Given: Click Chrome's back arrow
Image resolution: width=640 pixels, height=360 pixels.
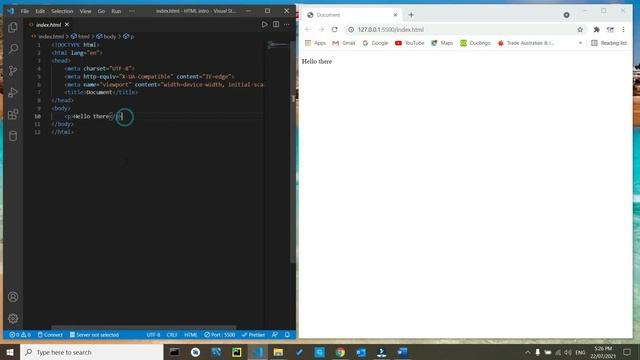Looking at the screenshot, I should [x=308, y=29].
